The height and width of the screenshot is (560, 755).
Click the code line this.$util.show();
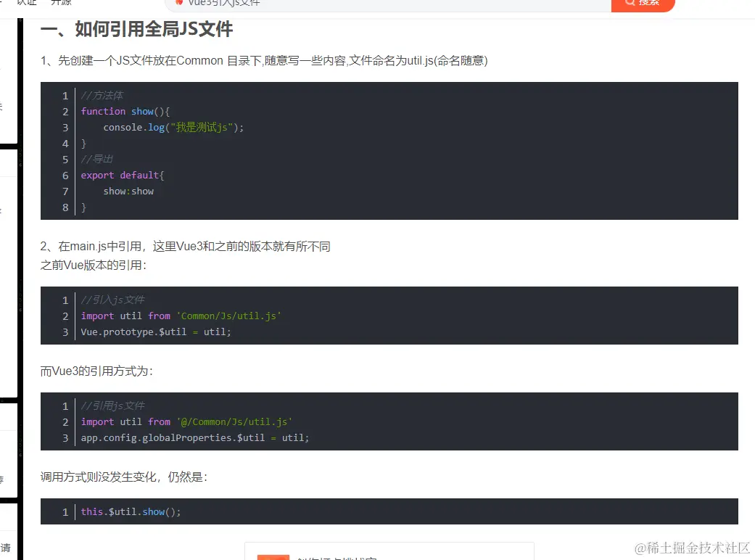[131, 512]
